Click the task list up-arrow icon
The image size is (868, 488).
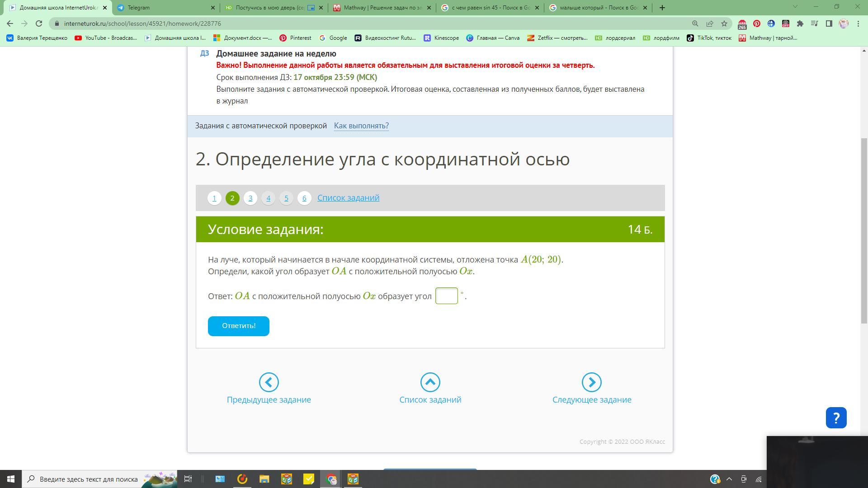430,382
